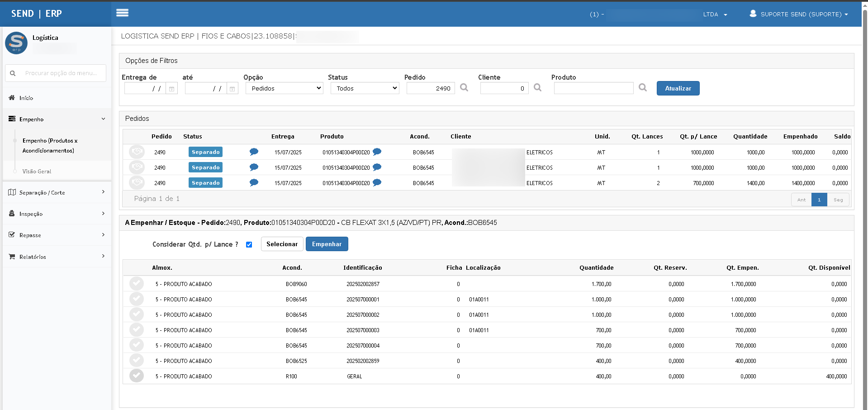Select stock row 202507000002 check circle
The height and width of the screenshot is (410, 868).
point(137,315)
